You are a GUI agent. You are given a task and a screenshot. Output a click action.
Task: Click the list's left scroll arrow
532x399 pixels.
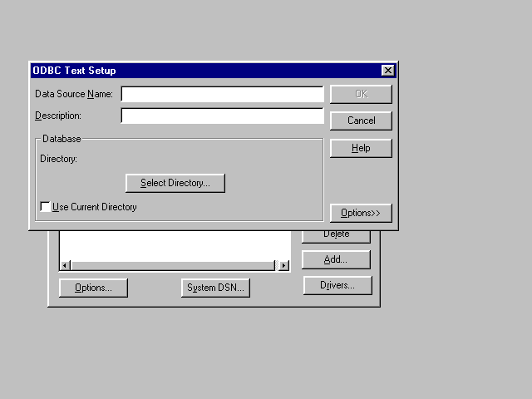pos(65,265)
